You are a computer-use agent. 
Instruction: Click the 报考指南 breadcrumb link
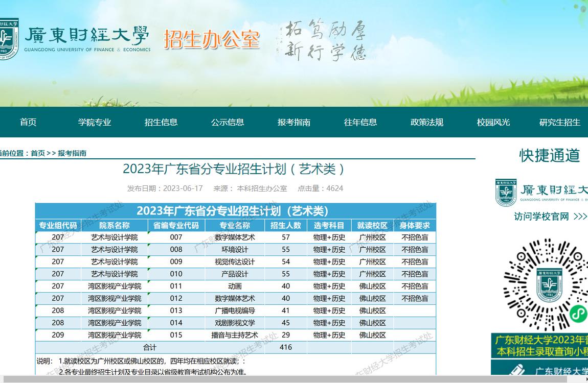coord(72,153)
